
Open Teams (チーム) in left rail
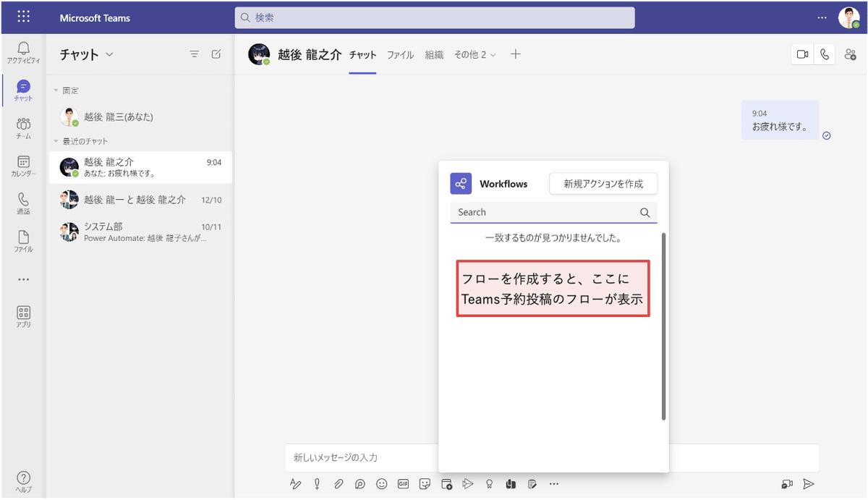click(x=23, y=128)
